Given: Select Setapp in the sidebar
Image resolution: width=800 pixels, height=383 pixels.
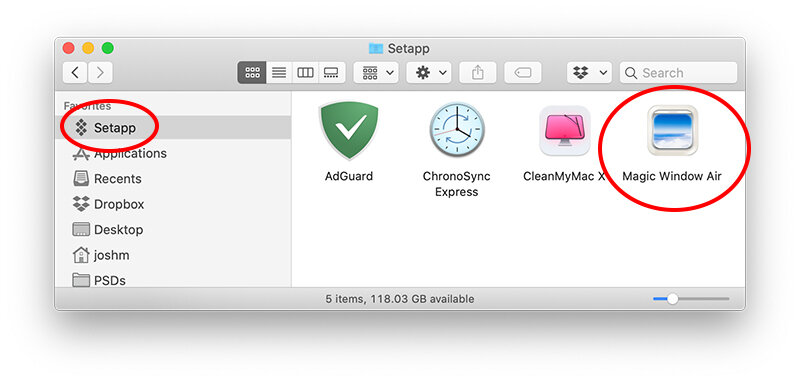Looking at the screenshot, I should pos(173,127).
